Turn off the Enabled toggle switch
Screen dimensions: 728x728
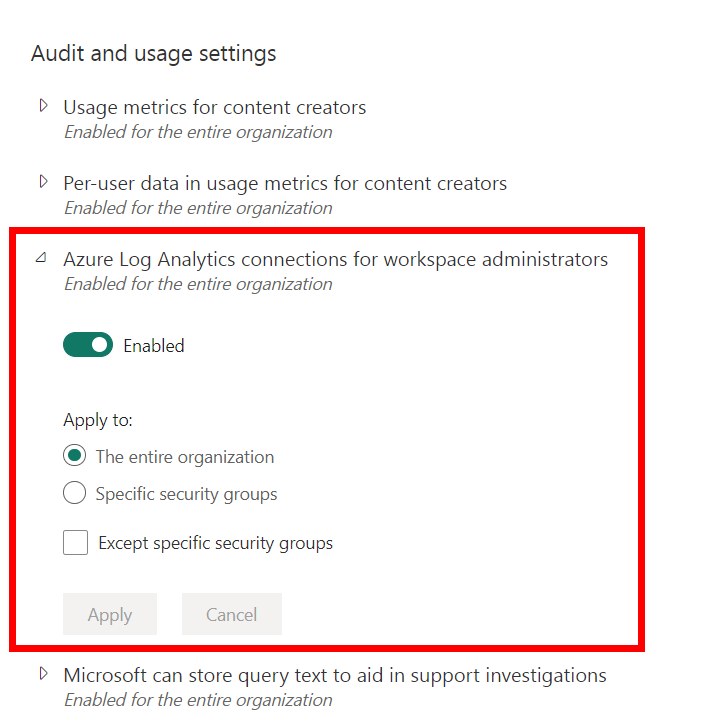88,345
